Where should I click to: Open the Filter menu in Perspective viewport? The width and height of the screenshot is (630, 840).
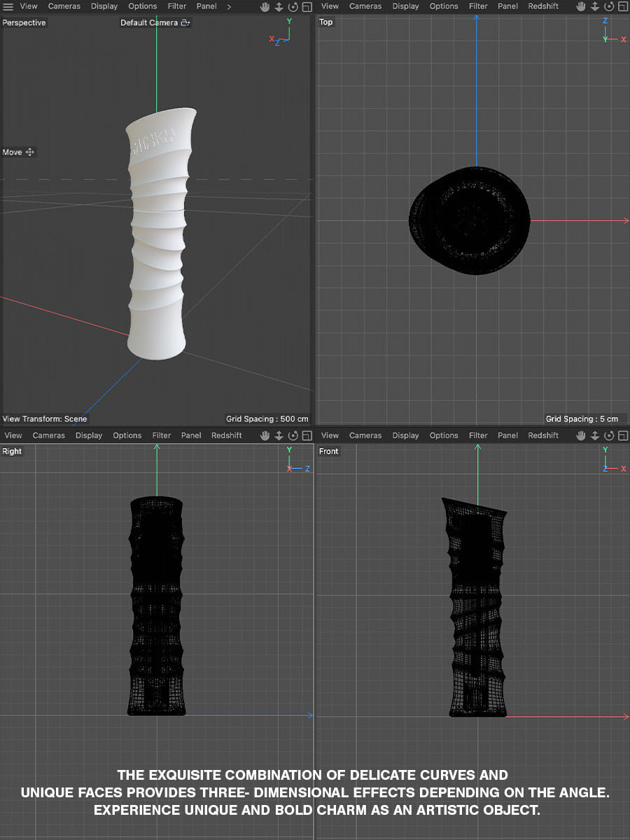[177, 6]
